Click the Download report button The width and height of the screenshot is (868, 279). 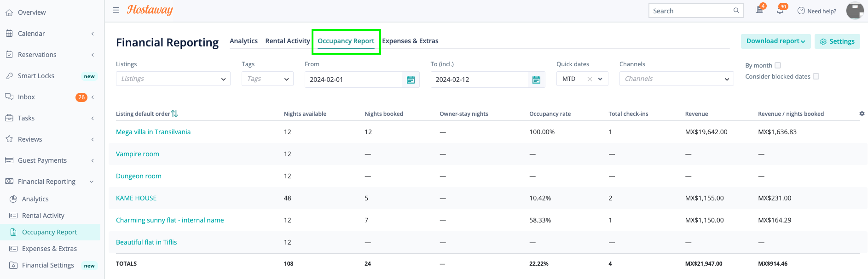[x=775, y=41]
